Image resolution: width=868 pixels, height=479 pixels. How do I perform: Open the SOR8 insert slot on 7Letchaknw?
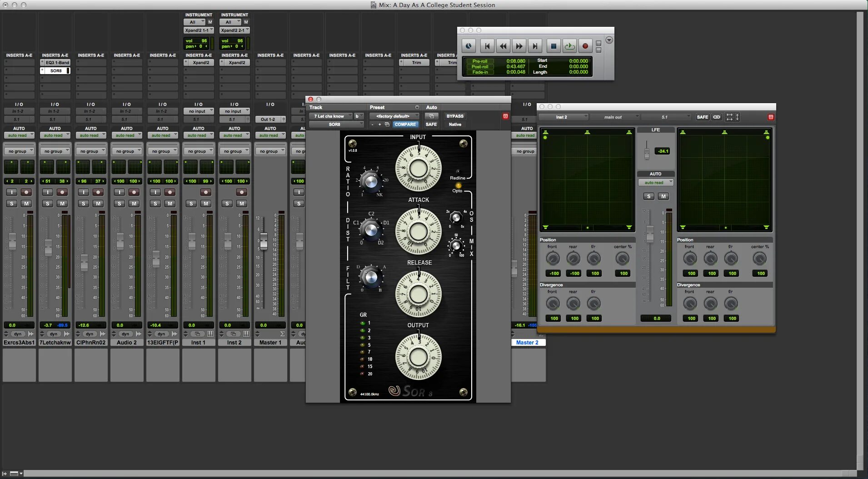tap(55, 71)
